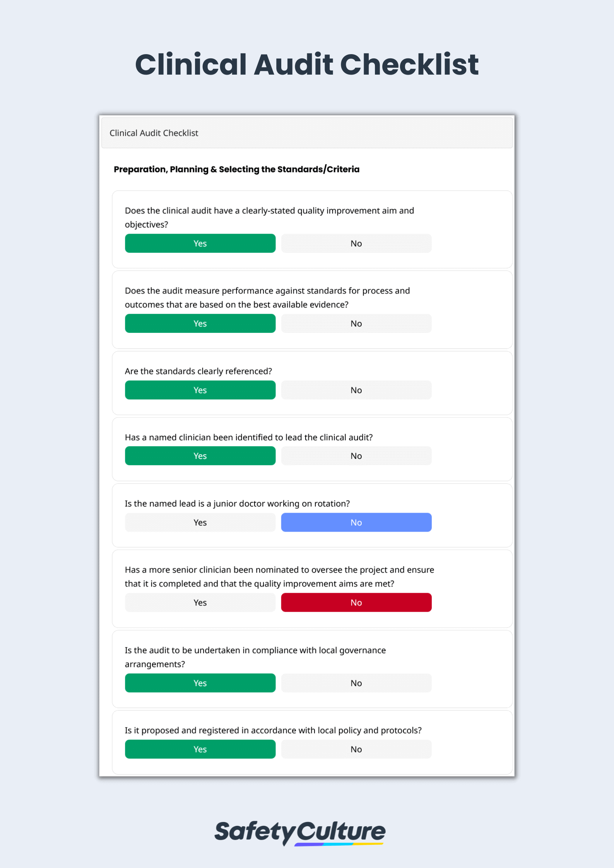
Task: Select Yes for registered per local policy and protocols
Action: pyautogui.click(x=200, y=749)
